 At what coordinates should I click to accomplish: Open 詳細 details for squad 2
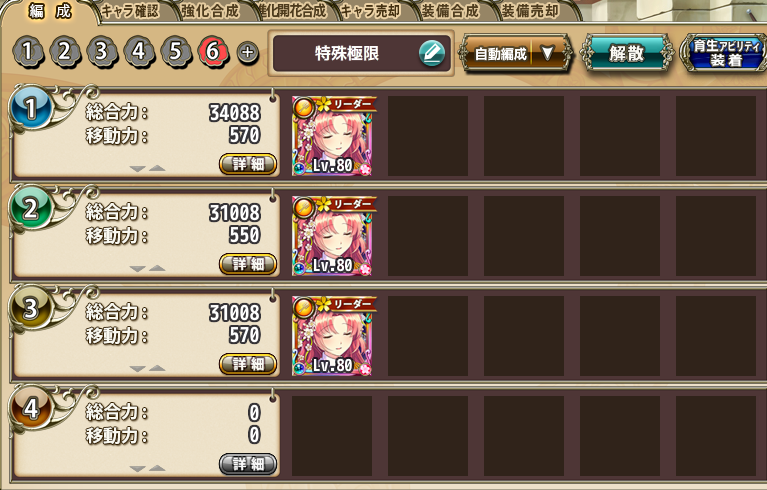(x=248, y=264)
